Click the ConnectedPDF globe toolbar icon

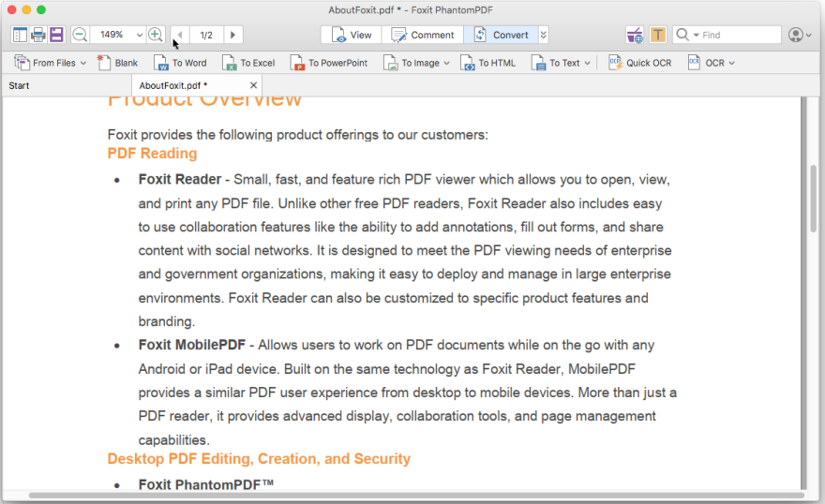point(635,36)
